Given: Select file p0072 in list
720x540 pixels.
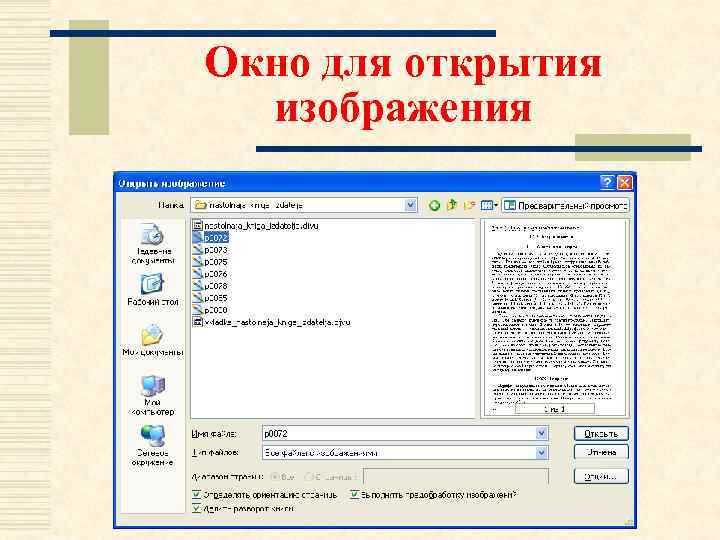Looking at the screenshot, I should click(x=211, y=238).
